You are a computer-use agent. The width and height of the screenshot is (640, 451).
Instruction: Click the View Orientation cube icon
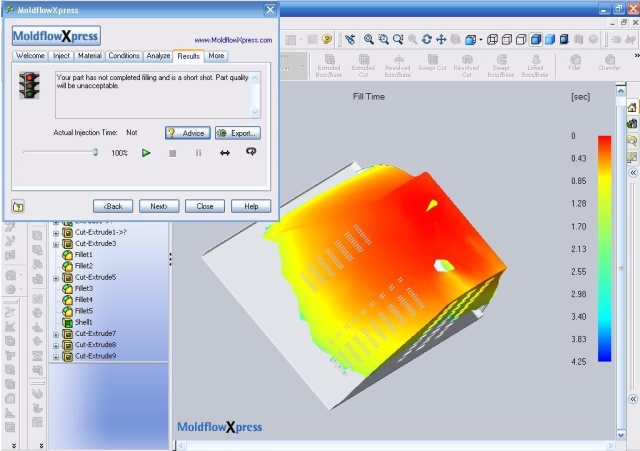(x=471, y=39)
